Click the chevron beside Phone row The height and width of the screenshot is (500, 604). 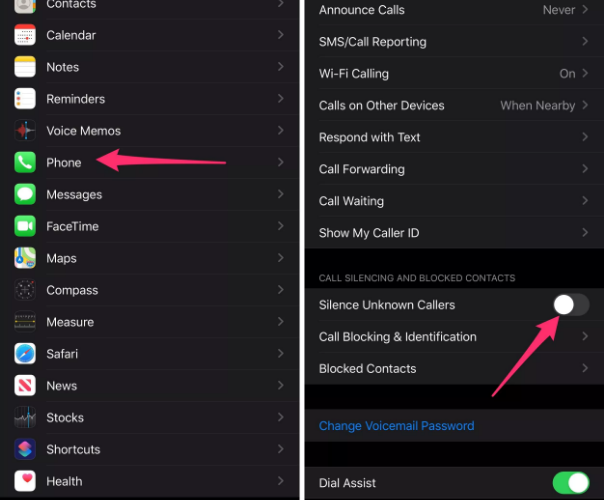(281, 162)
